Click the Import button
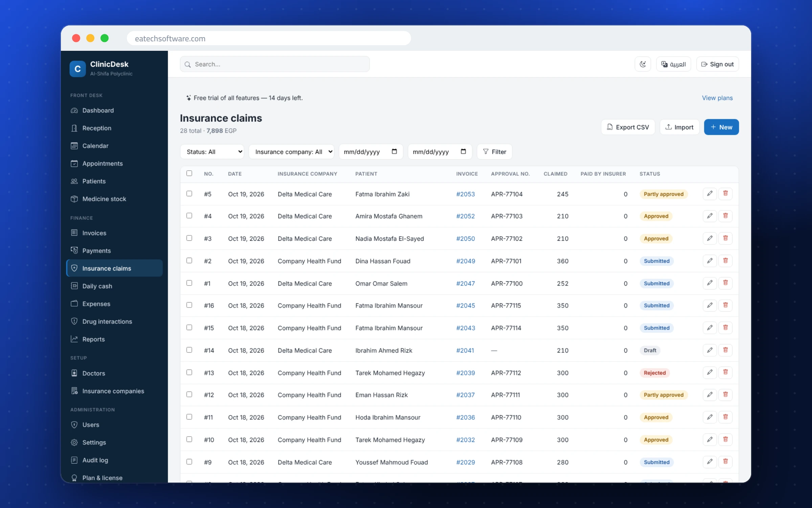This screenshot has height=508, width=812. click(x=679, y=127)
